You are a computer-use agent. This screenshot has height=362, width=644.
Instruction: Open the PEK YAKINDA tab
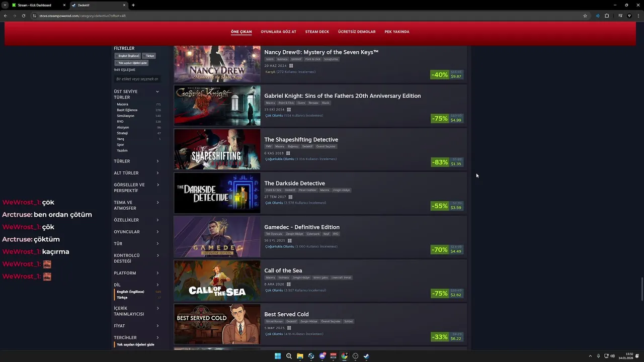[x=397, y=32]
